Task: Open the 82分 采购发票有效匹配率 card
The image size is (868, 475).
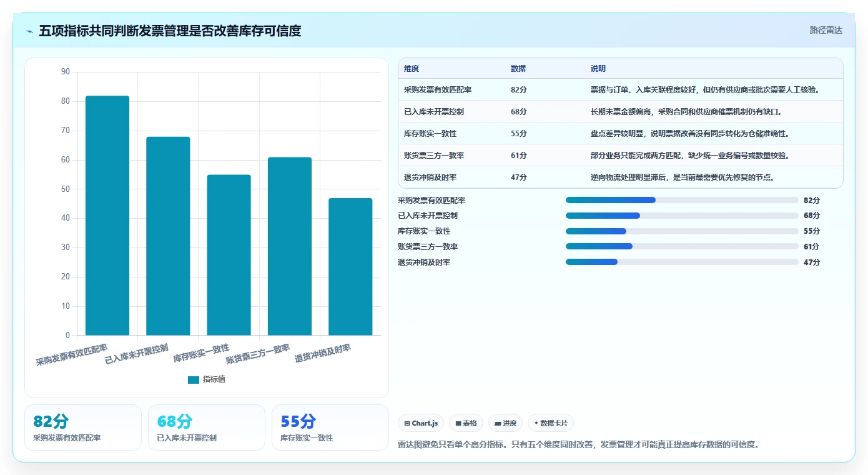Action: (83, 427)
